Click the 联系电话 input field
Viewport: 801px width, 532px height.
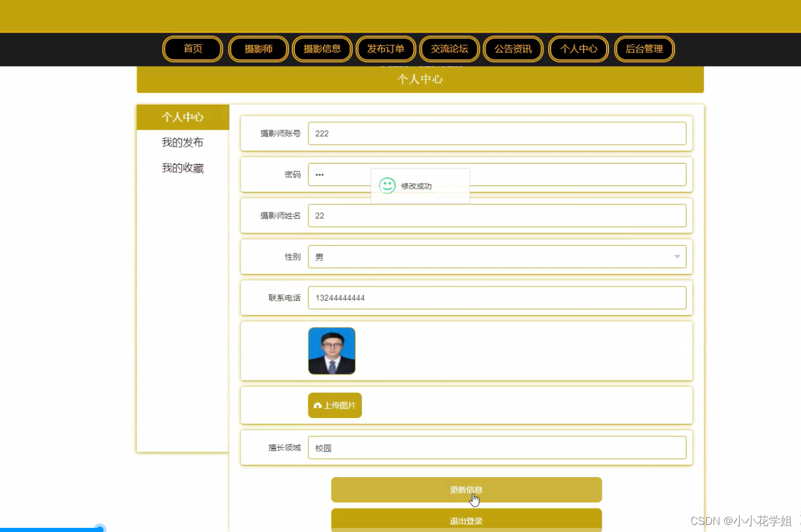point(496,298)
